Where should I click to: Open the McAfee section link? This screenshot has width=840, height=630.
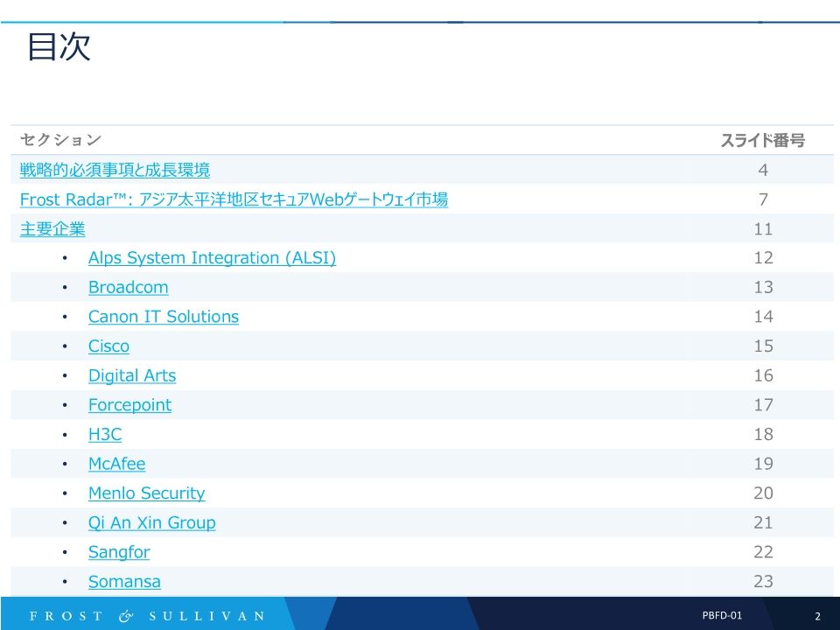pyautogui.click(x=118, y=464)
